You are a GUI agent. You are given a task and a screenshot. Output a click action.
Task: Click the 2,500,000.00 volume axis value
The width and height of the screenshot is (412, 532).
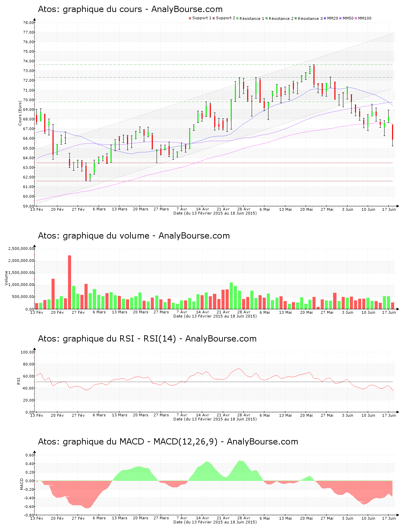click(22, 248)
